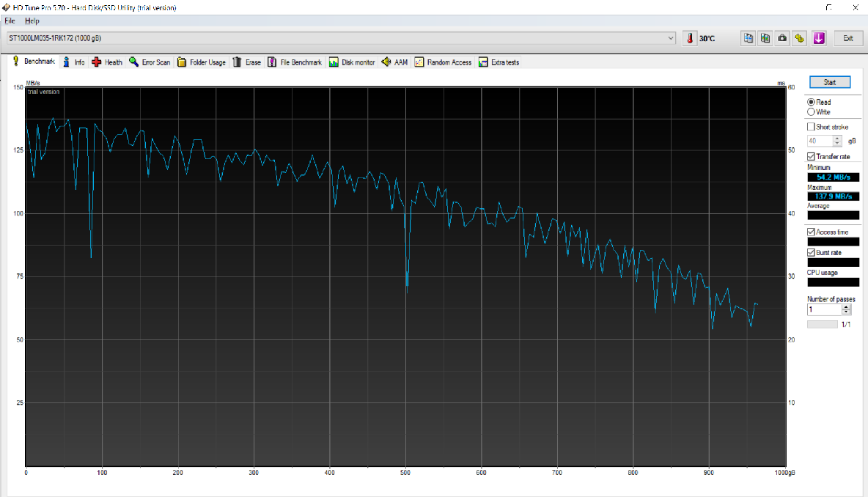The height and width of the screenshot is (497, 868).
Task: Switch to the Disk monitor tab
Action: (x=352, y=62)
